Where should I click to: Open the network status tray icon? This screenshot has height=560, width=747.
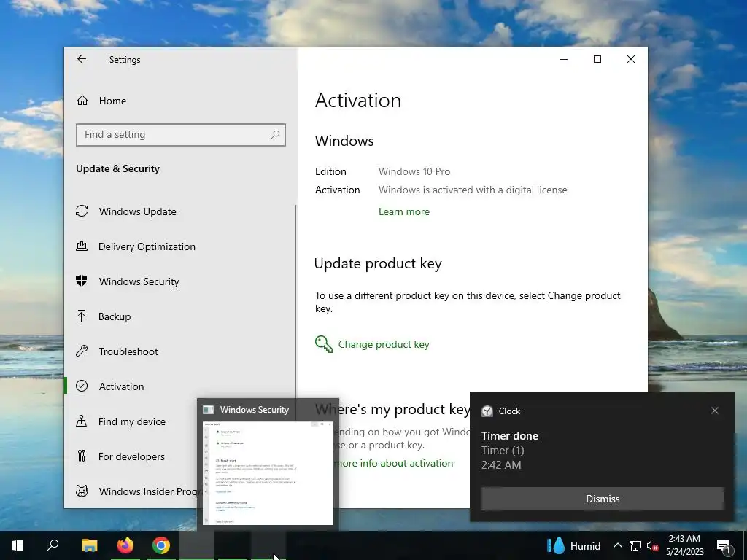[635, 545]
